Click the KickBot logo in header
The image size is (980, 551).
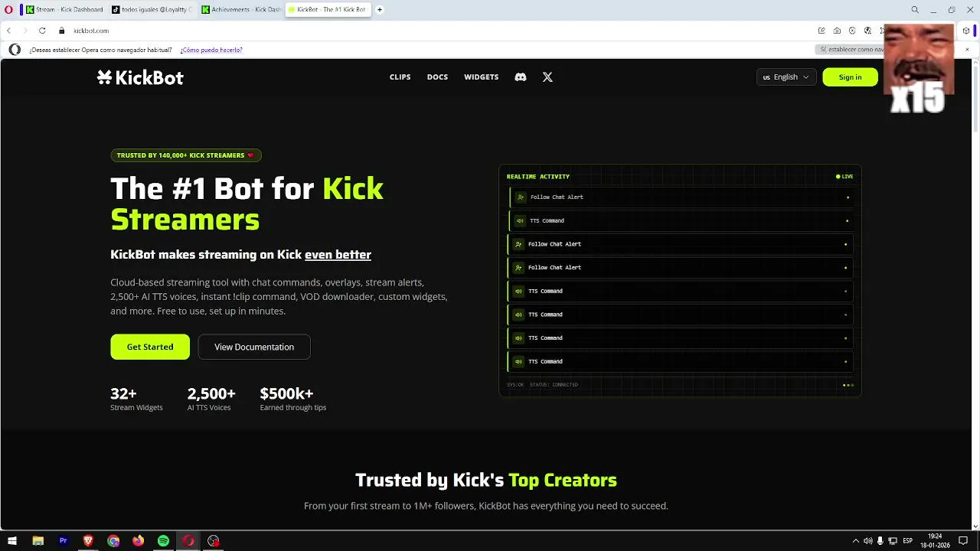pos(140,77)
